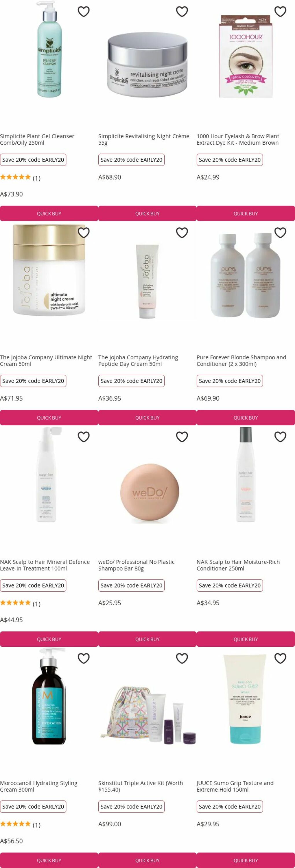Viewport: 295px width, 868px height.
Task: Quick buy the Simplicite Plant Gel Cleanser
Action: (49, 214)
